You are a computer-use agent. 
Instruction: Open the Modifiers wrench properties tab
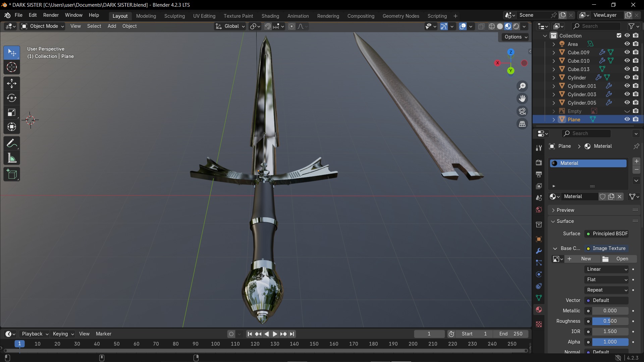click(539, 251)
